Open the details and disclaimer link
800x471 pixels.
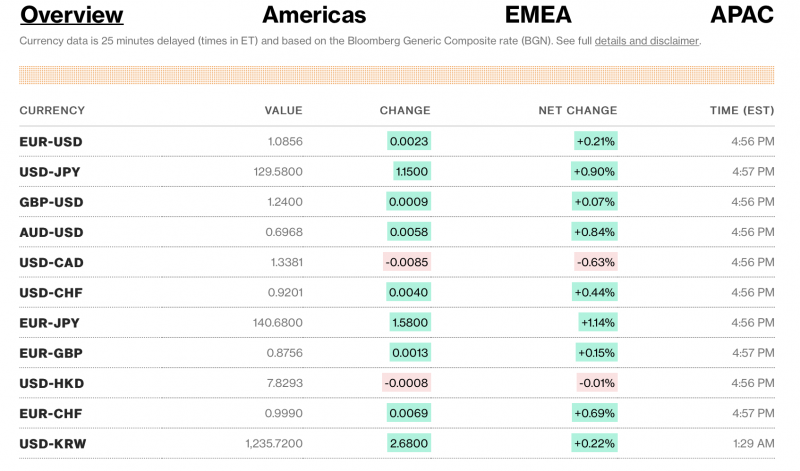647,41
